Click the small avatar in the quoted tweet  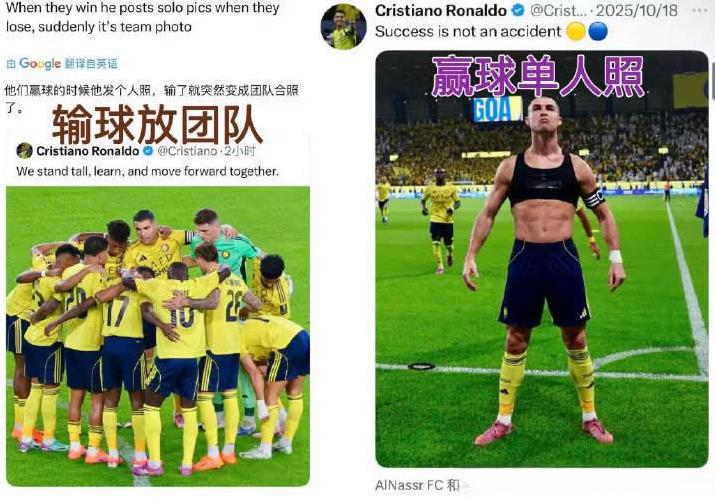click(x=25, y=150)
